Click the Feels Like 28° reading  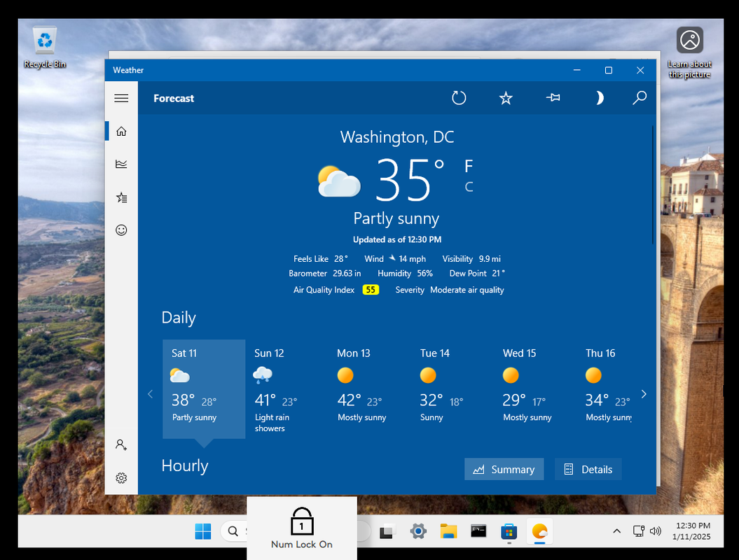click(x=321, y=258)
